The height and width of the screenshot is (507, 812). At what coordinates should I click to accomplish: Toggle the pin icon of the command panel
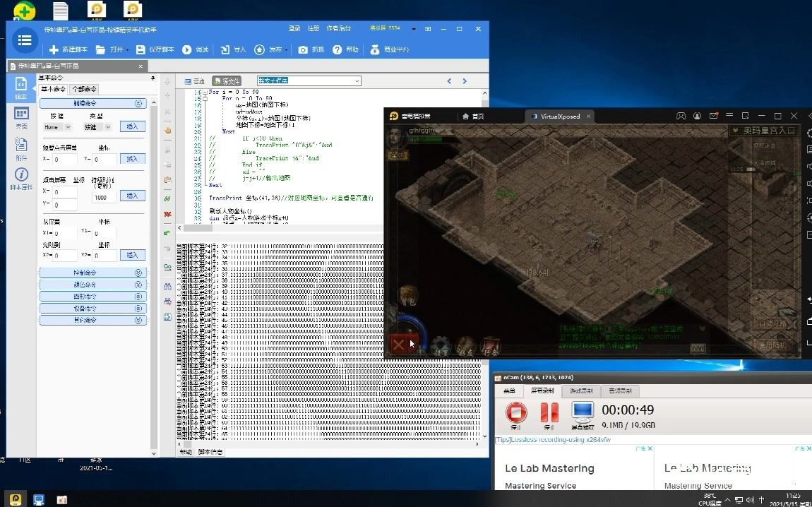pos(153,78)
